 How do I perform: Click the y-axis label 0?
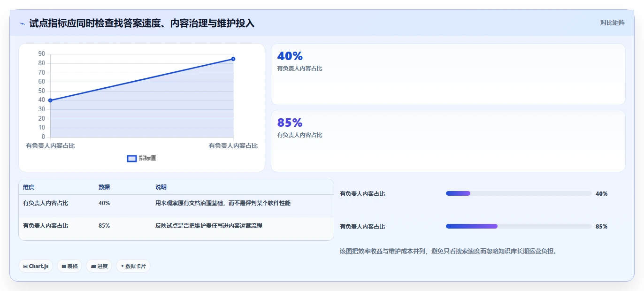(x=43, y=137)
